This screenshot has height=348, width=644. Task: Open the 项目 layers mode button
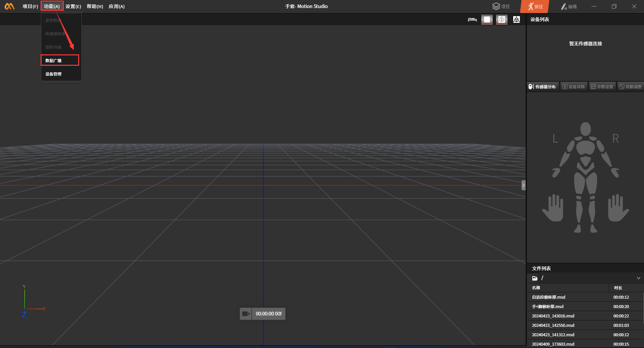pos(501,7)
